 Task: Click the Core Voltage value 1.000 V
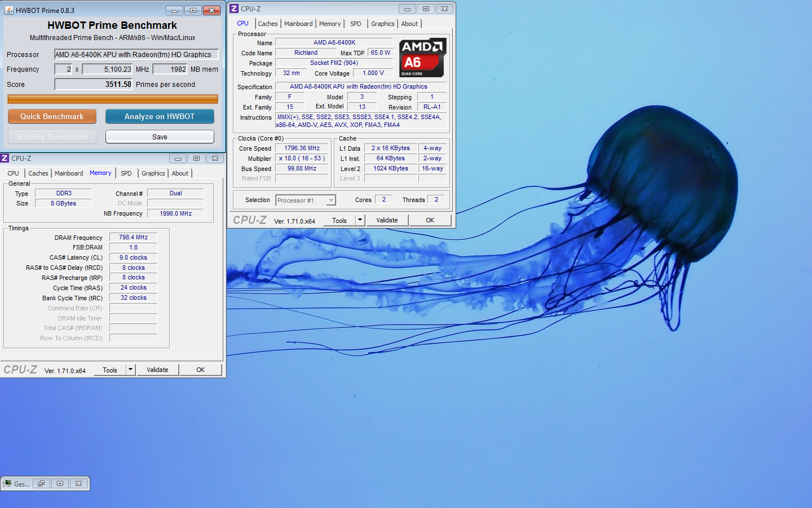(373, 73)
